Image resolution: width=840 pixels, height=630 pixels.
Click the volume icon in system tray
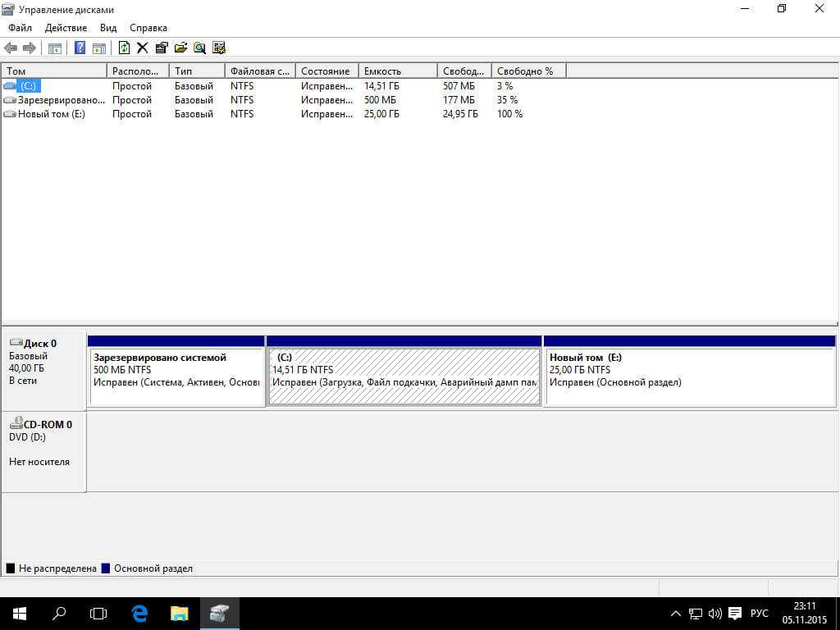click(714, 613)
